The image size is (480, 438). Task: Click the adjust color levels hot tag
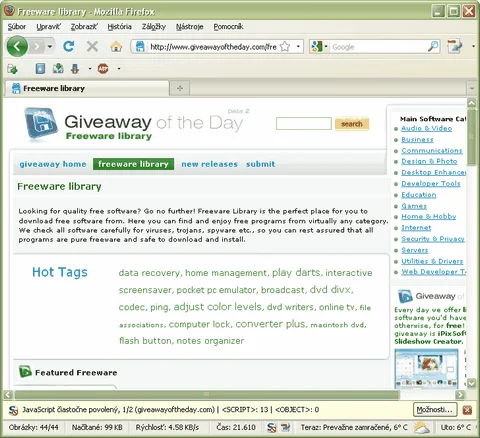click(218, 307)
